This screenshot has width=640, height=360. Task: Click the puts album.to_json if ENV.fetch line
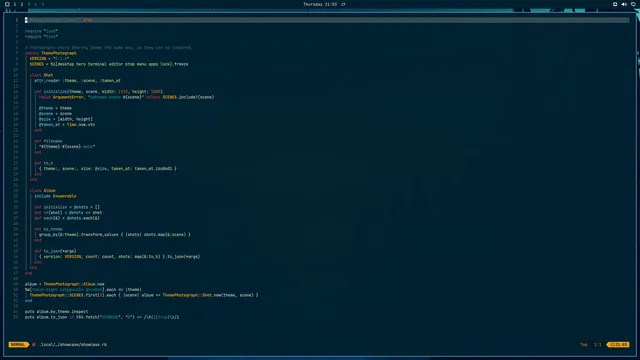[x=102, y=317]
